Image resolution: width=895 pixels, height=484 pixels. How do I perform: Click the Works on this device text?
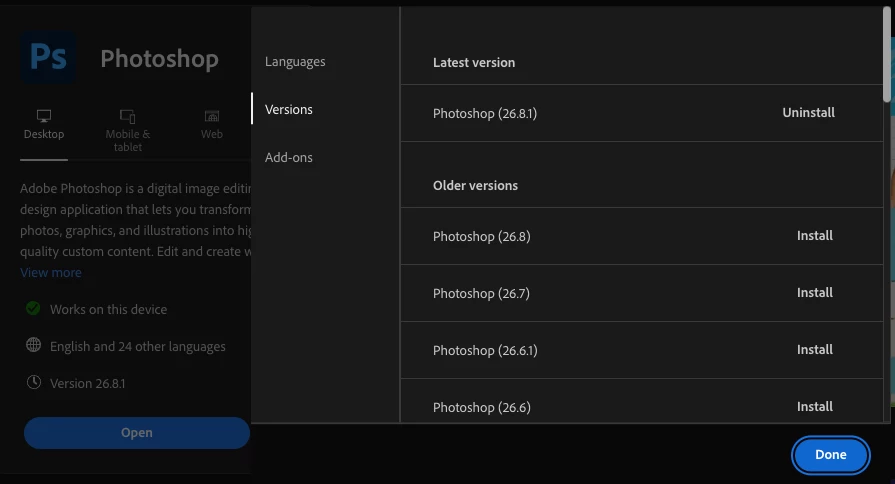pos(108,309)
